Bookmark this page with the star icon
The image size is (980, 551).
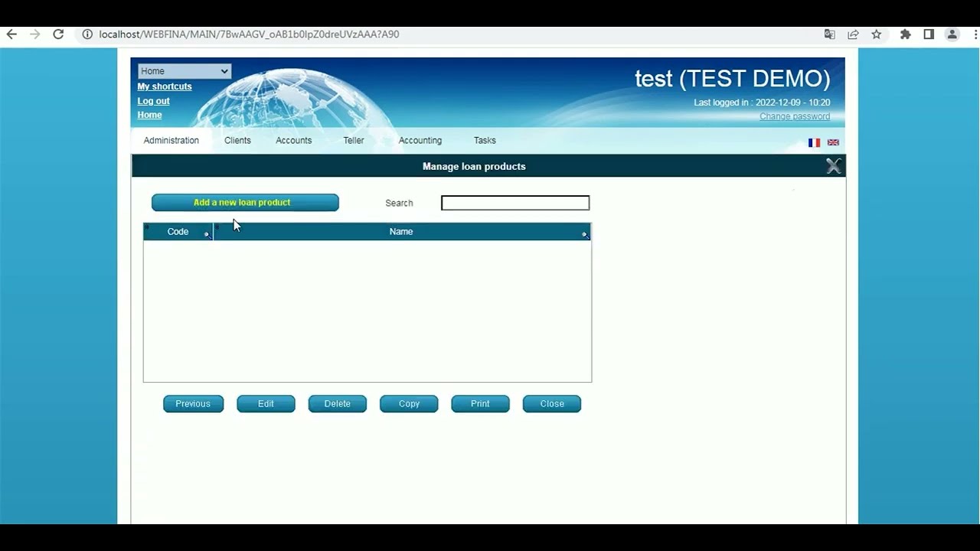click(877, 34)
